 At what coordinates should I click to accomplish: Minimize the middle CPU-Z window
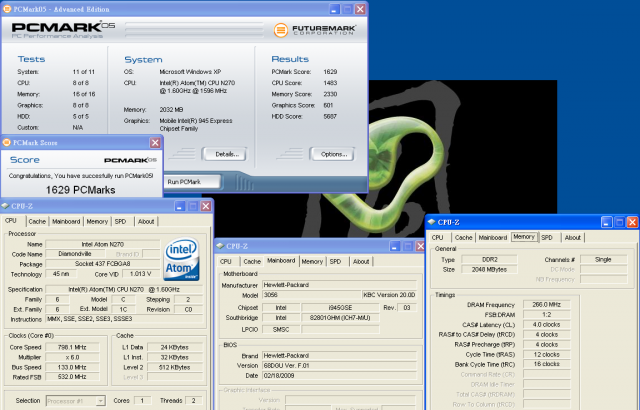(394, 246)
